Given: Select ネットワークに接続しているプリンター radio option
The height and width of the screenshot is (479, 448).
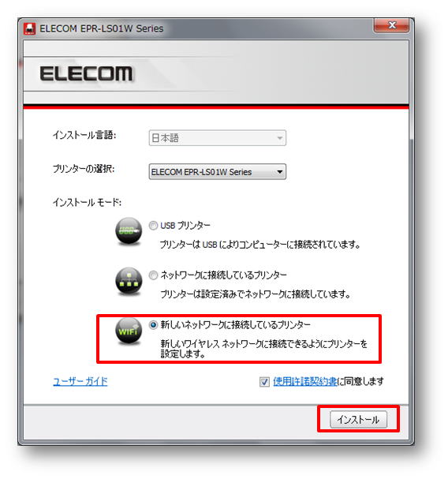Looking at the screenshot, I should point(153,275).
